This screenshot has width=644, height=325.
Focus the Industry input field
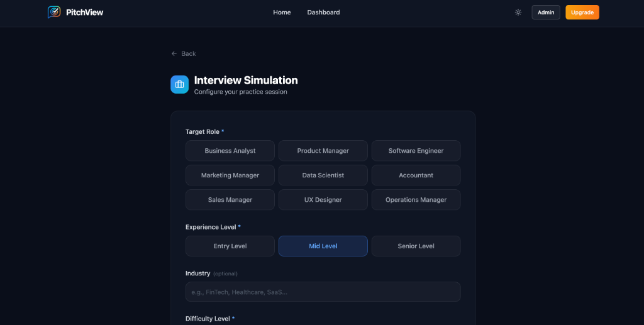click(x=323, y=292)
